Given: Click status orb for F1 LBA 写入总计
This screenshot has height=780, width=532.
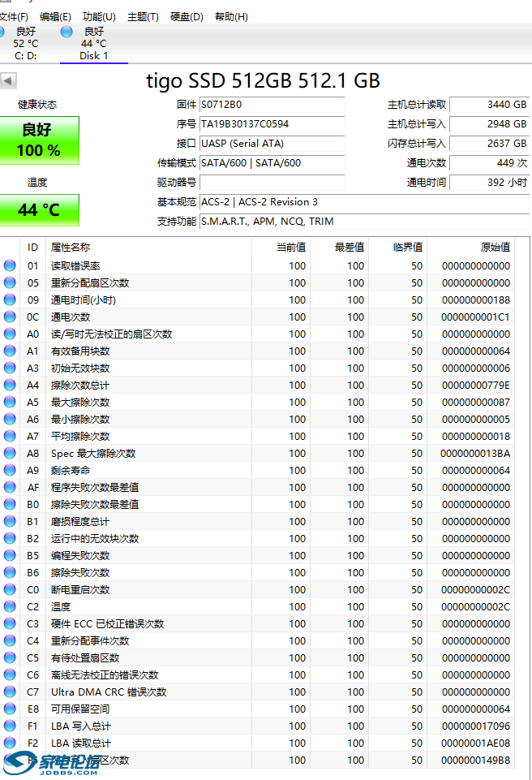Looking at the screenshot, I should click(10, 726).
